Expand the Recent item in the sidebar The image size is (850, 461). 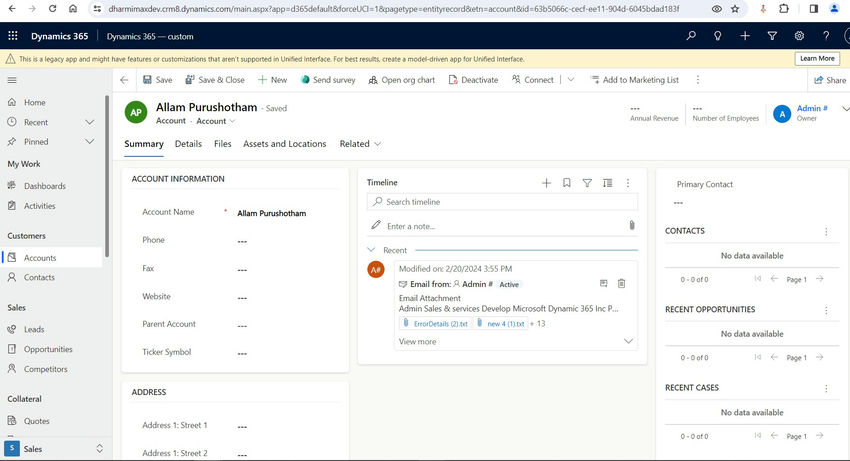pyautogui.click(x=90, y=122)
